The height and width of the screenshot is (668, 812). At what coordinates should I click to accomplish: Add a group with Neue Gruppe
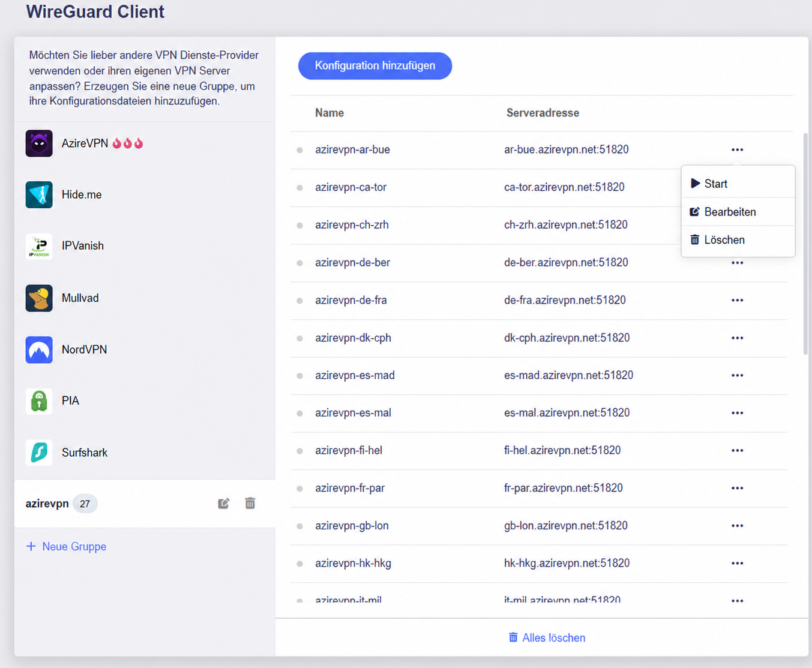point(66,546)
